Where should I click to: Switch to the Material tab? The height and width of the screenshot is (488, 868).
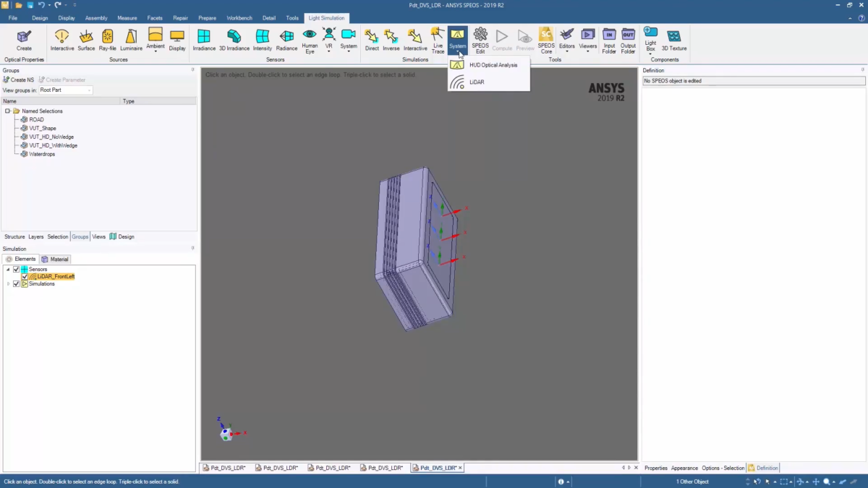(x=55, y=259)
